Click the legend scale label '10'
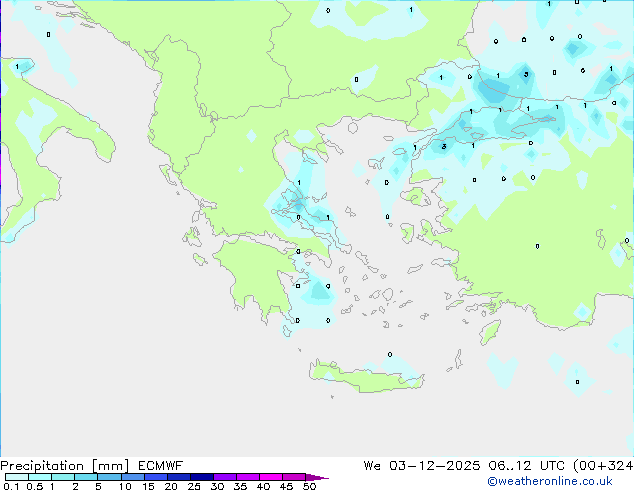 click(125, 486)
